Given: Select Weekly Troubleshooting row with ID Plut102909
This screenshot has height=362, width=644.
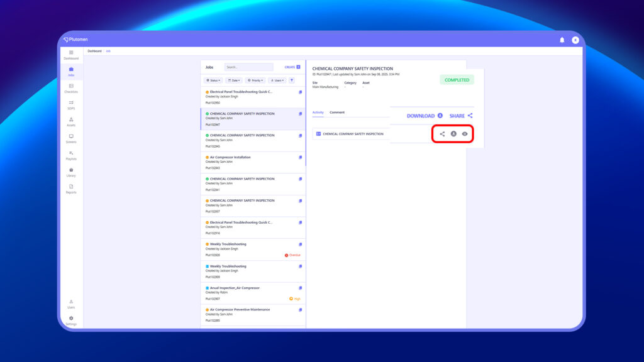Looking at the screenshot, I should pos(253,271).
